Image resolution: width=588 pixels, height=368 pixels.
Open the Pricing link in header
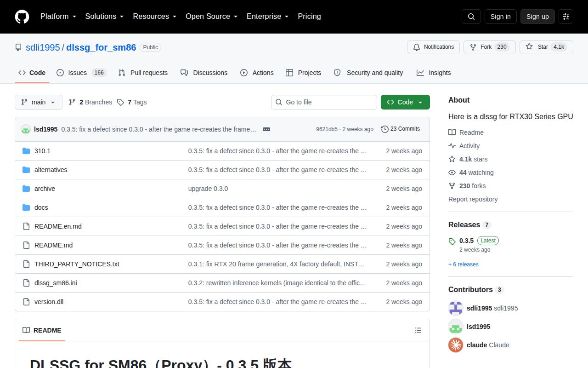click(309, 17)
